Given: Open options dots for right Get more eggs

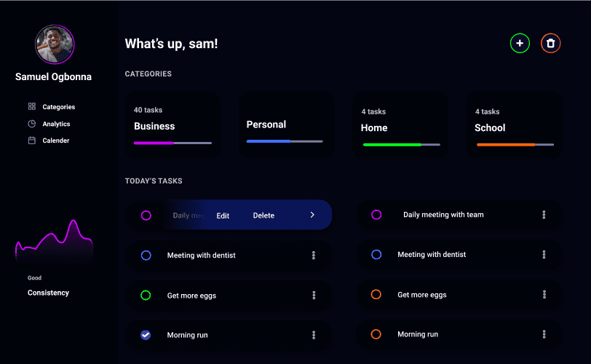Looking at the screenshot, I should (544, 294).
